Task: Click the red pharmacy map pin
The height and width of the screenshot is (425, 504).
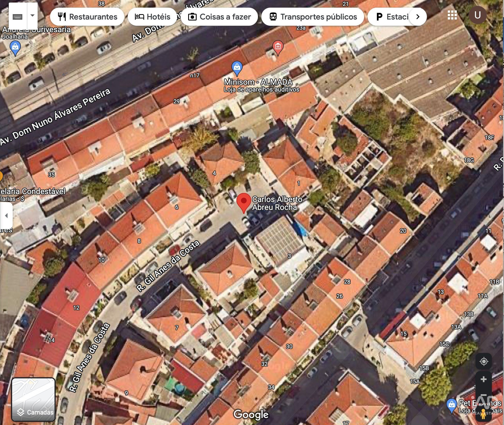Action: point(278,47)
